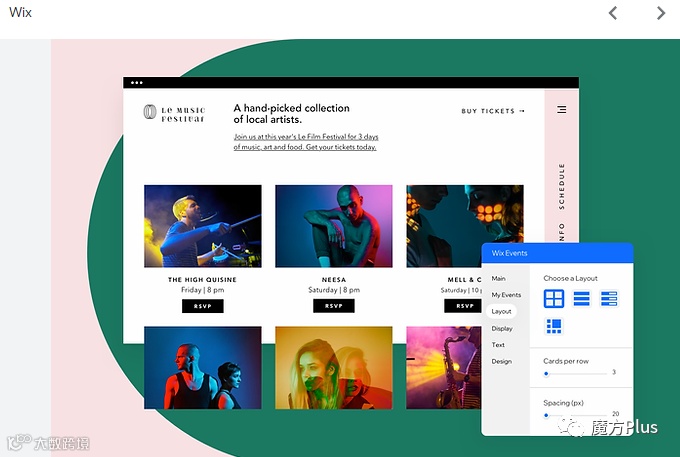Click the Le Music Festival logo
This screenshot has height=457, width=680.
click(174, 114)
